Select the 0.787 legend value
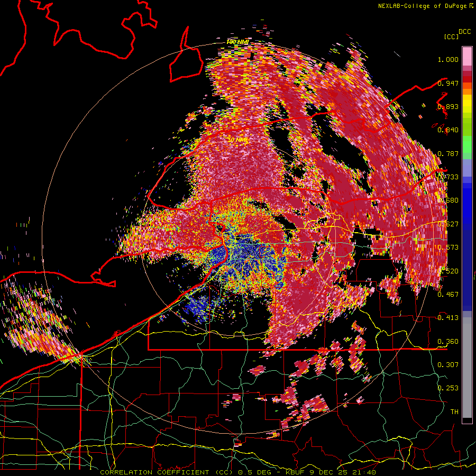 click(x=448, y=153)
